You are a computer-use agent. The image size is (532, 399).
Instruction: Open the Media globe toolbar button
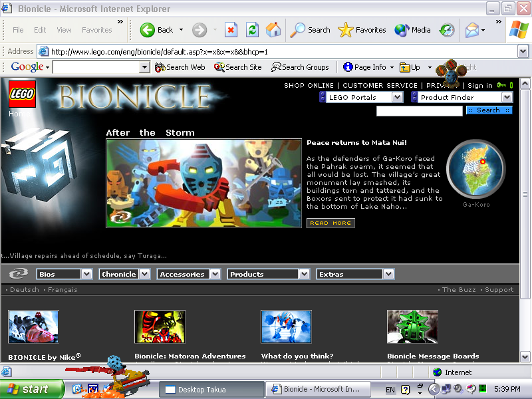tap(412, 30)
